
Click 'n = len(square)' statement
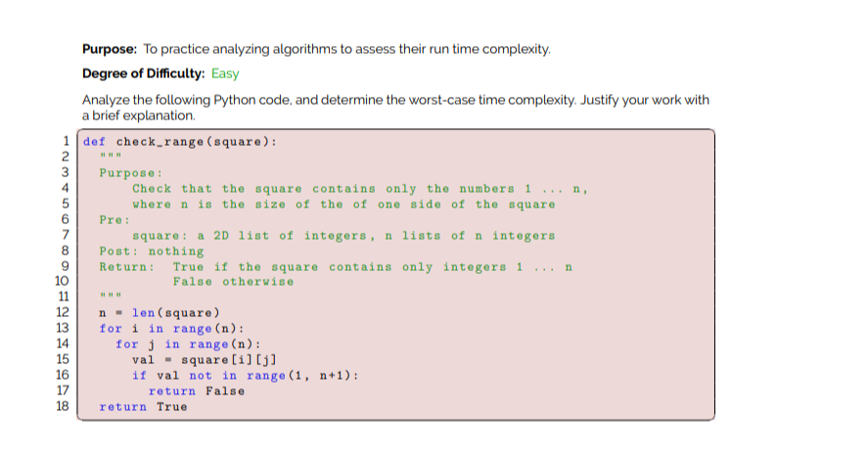[x=160, y=313]
